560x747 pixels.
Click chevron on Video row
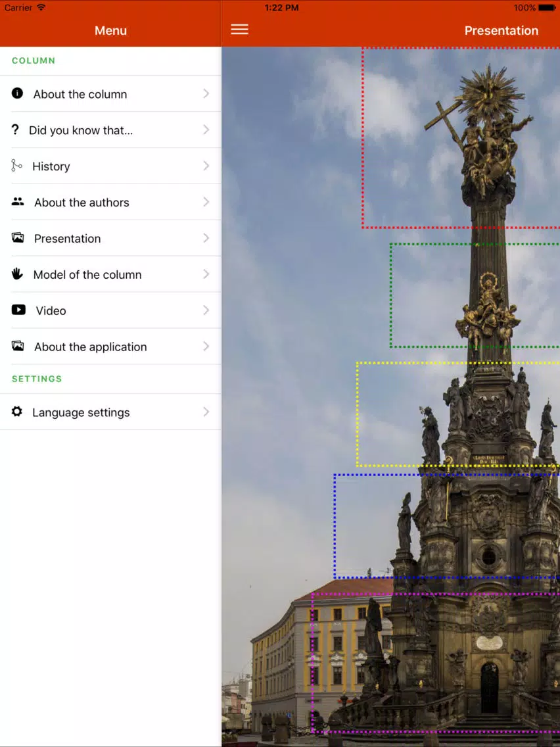206,310
